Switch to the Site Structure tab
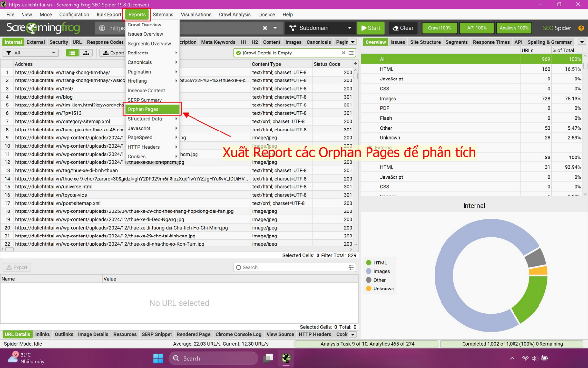The width and height of the screenshot is (588, 368). pyautogui.click(x=425, y=42)
